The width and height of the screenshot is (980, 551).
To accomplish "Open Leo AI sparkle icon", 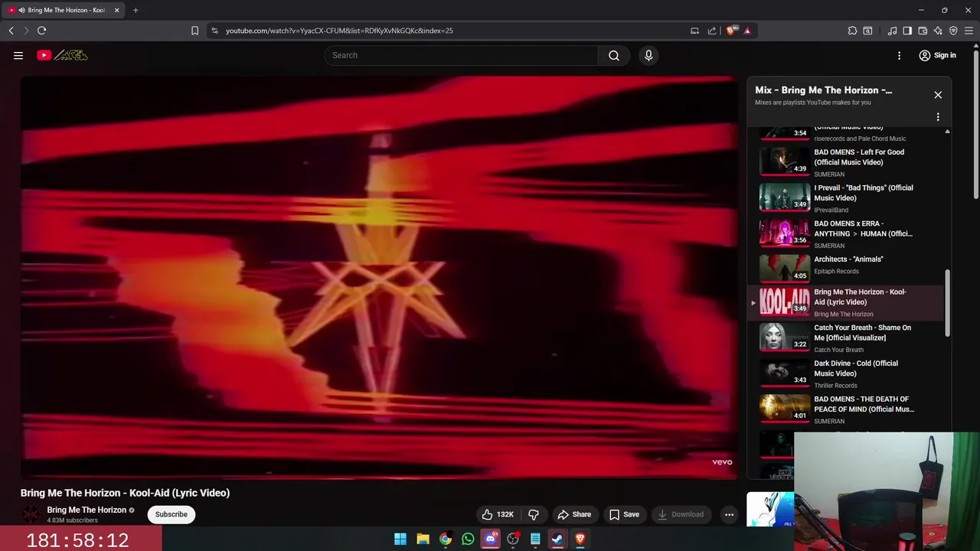I will [938, 31].
